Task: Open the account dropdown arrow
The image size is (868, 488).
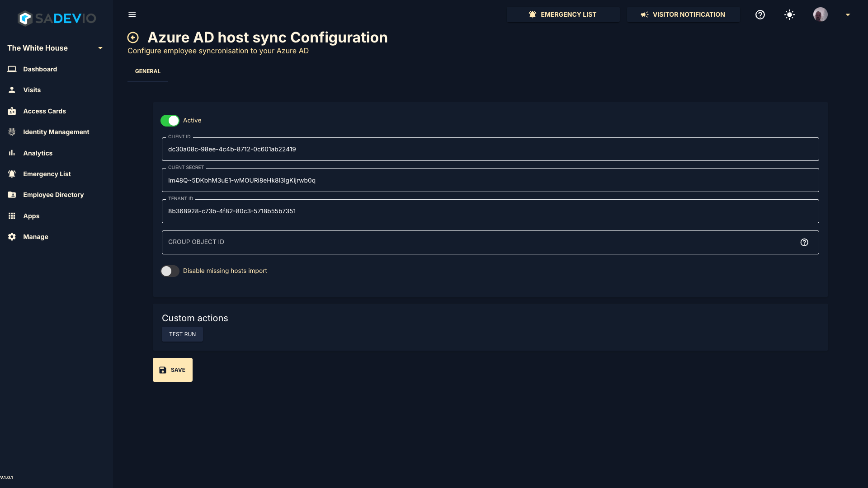Action: tap(848, 15)
